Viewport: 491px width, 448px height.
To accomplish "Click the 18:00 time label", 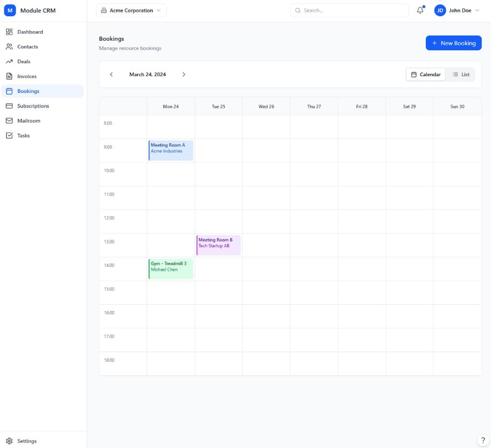I will click(109, 360).
